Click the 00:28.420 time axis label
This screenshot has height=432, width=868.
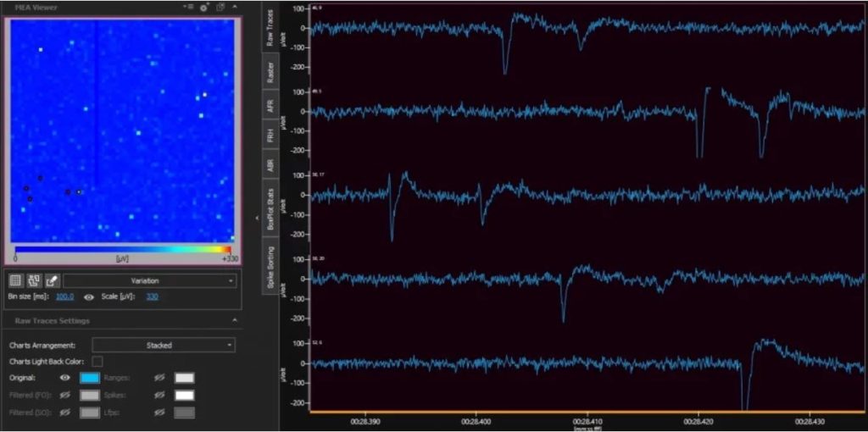coord(698,422)
